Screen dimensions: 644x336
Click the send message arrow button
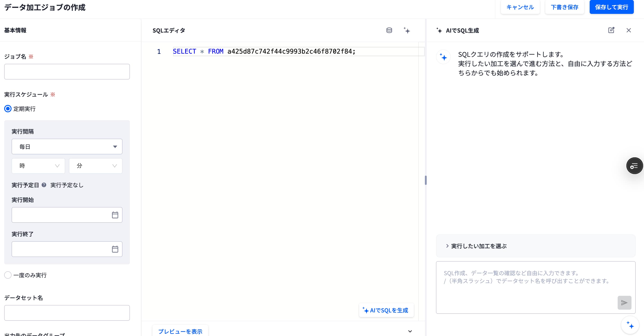click(624, 303)
